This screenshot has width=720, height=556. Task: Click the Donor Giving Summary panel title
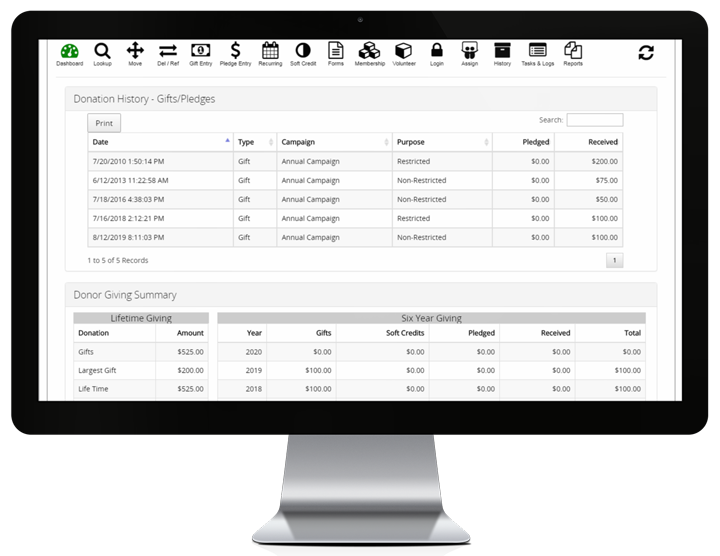pos(125,295)
